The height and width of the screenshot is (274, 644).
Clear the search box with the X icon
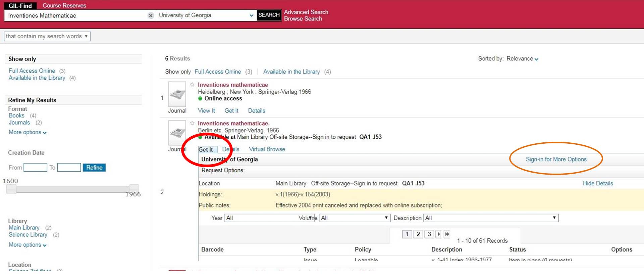click(151, 15)
